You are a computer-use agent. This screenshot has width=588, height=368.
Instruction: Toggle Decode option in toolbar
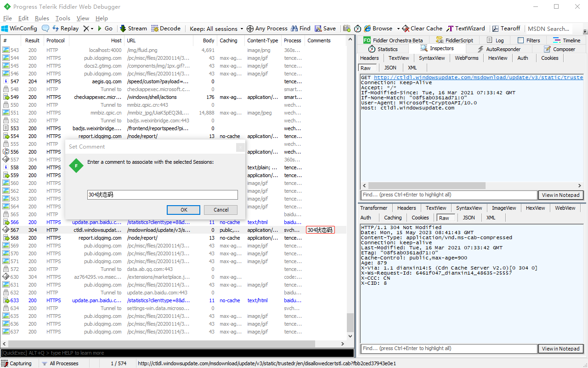[x=166, y=29]
